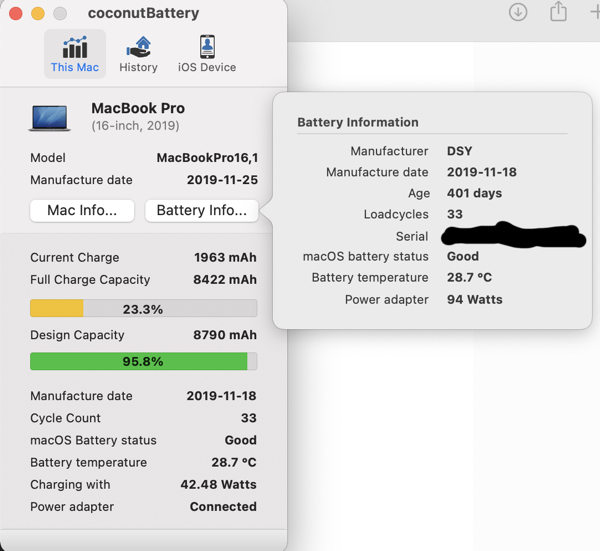This screenshot has height=551, width=600.
Task: Click the 401 days age value
Action: 474,193
